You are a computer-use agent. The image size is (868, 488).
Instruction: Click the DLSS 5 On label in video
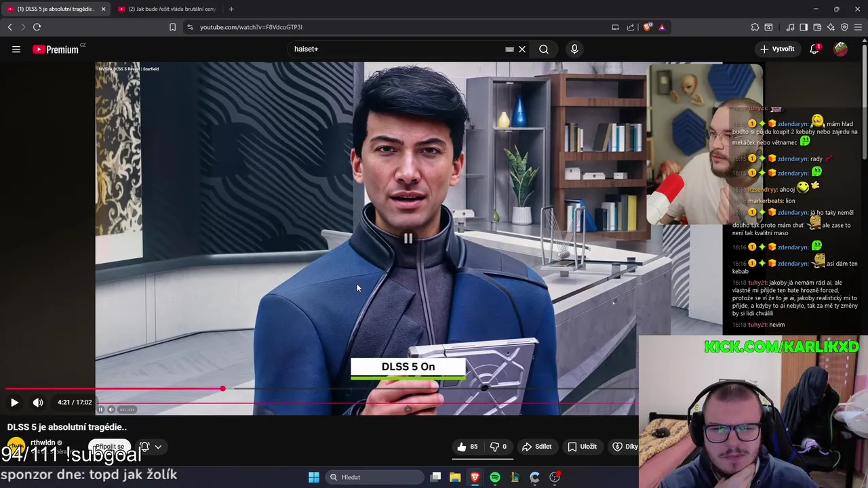tap(408, 367)
